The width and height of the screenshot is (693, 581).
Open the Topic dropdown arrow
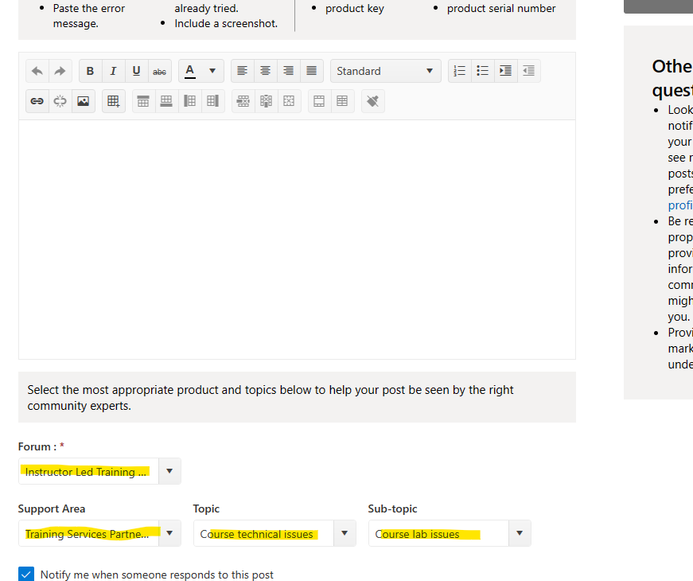[x=344, y=533]
